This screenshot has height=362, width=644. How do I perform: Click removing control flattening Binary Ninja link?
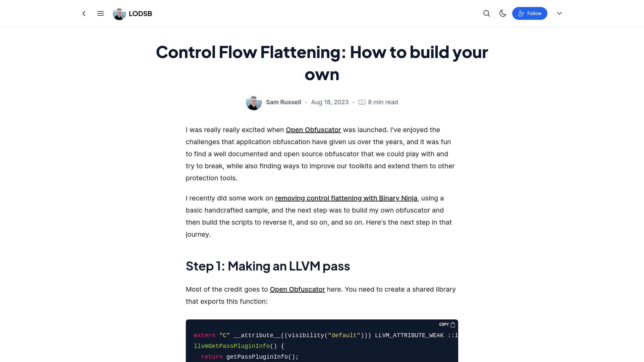[x=346, y=197]
